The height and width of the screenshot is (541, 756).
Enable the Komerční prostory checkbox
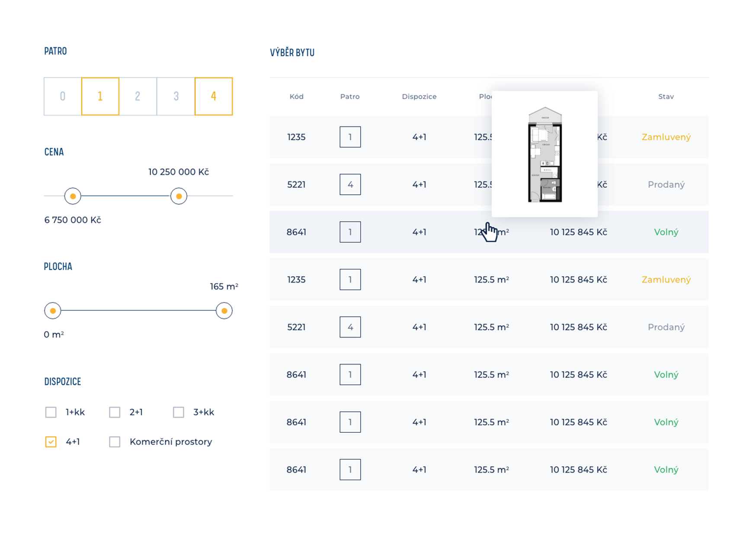pyautogui.click(x=115, y=441)
